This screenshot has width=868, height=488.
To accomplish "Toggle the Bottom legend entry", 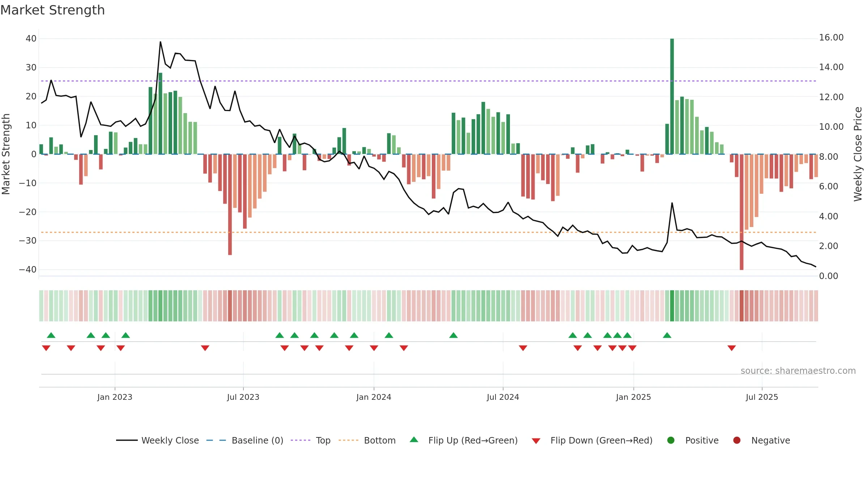I will (367, 440).
